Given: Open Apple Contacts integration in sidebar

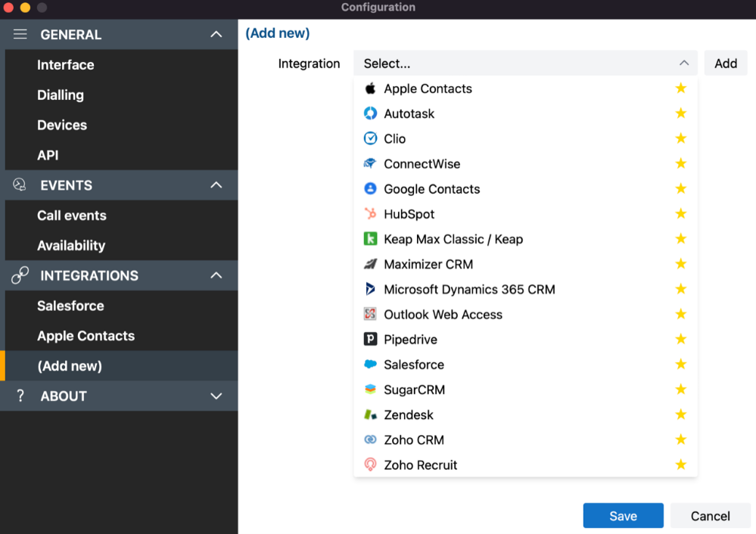Looking at the screenshot, I should coord(122,336).
